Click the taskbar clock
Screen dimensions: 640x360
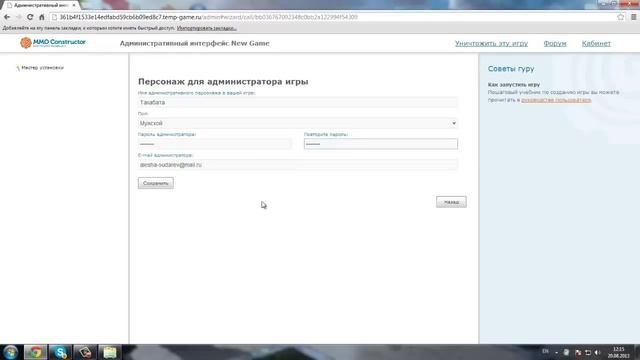[x=619, y=352]
